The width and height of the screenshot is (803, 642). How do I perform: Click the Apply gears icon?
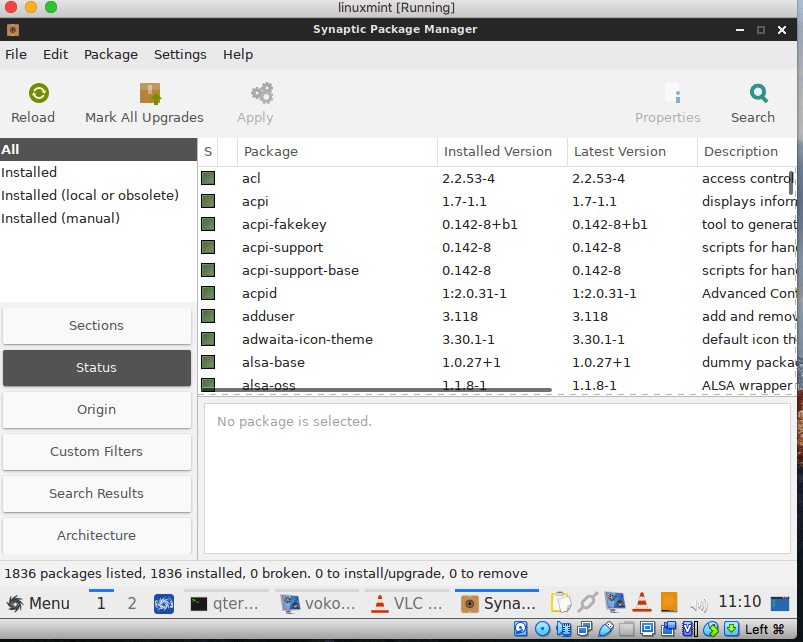262,94
